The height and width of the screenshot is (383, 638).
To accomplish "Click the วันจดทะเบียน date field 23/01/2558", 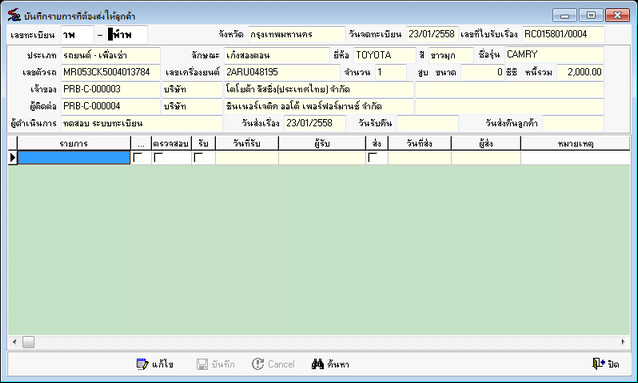I will (432, 34).
